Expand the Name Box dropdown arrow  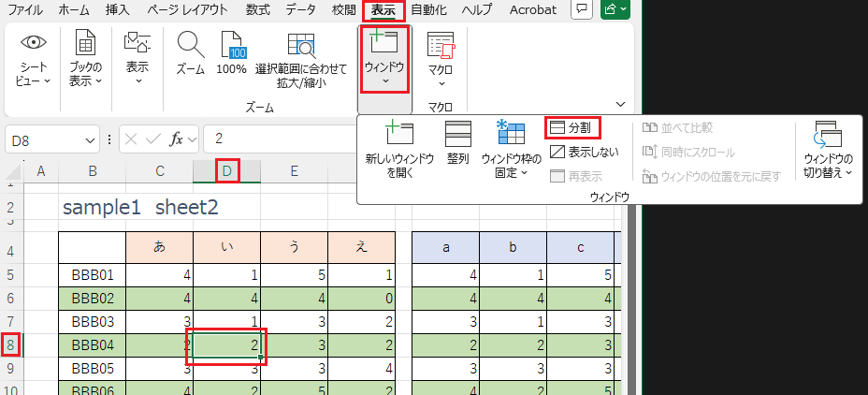coord(91,140)
